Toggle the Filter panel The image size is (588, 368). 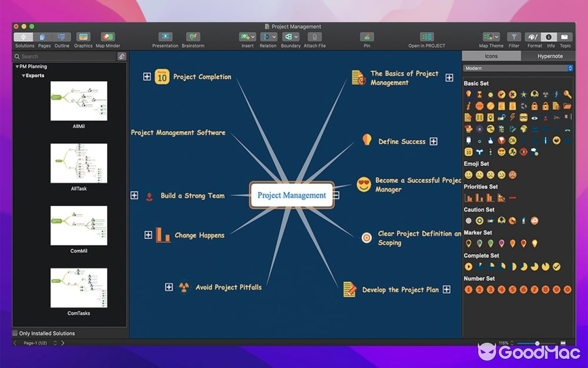coord(514,37)
